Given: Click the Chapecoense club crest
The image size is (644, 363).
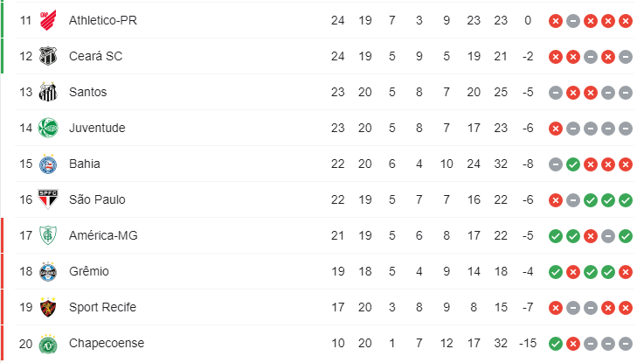Looking at the screenshot, I should pyautogui.click(x=48, y=344).
